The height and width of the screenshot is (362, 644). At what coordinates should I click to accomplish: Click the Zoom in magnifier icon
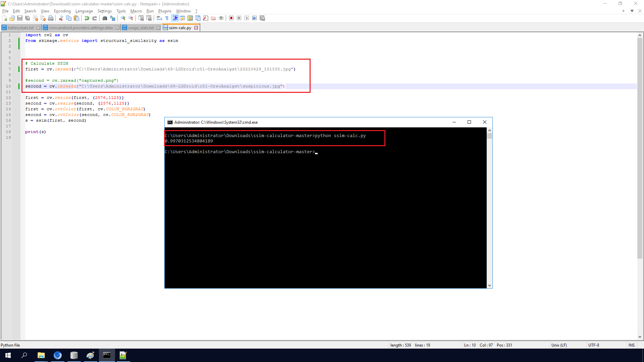point(123,18)
